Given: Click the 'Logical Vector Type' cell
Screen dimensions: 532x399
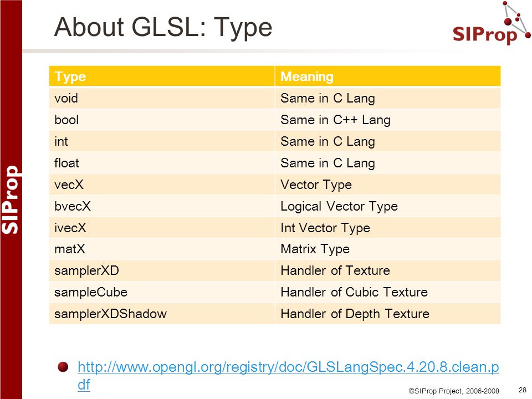Looking at the screenshot, I should point(388,206).
